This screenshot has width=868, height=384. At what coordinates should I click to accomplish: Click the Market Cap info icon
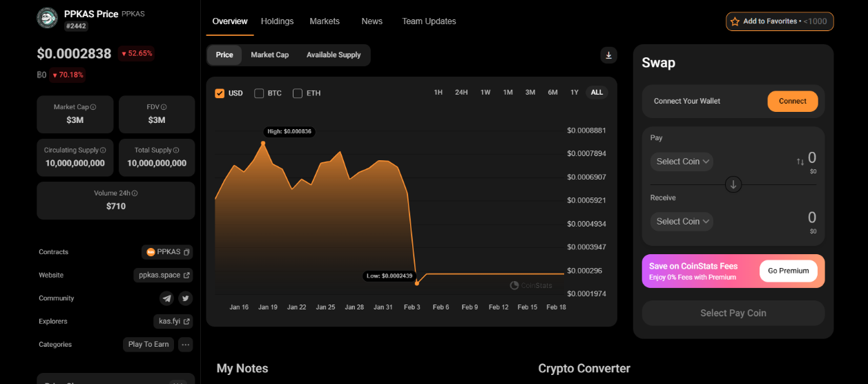(x=93, y=107)
